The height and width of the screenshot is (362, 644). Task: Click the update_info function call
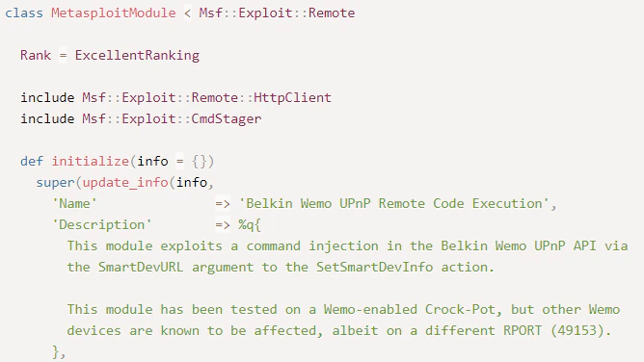coord(125,182)
